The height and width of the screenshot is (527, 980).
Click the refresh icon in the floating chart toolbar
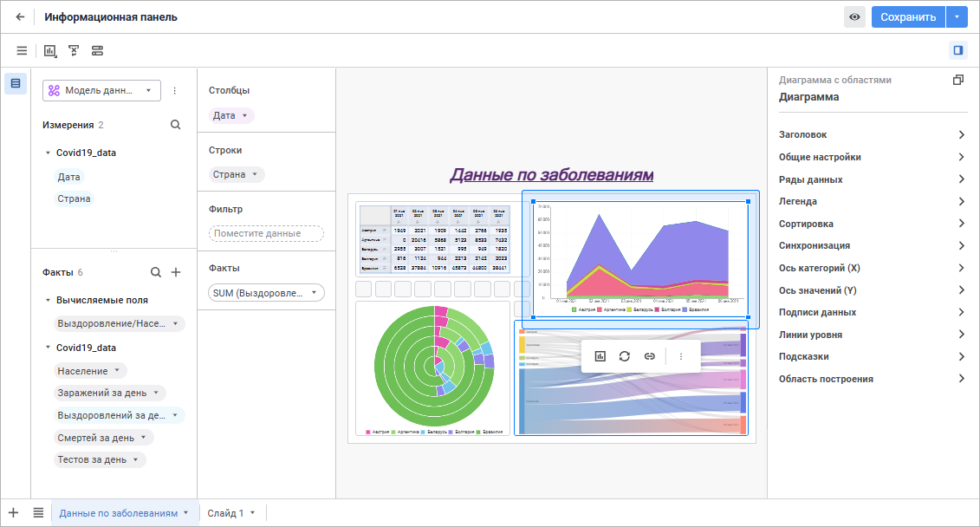click(624, 356)
